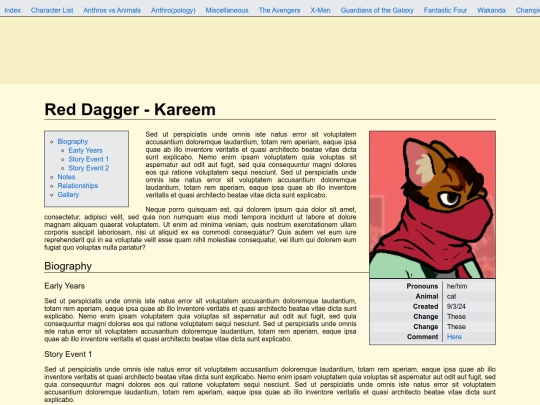Screen dimensions: 540x405
Task: Jump to Gallery section link
Action: click(x=68, y=195)
